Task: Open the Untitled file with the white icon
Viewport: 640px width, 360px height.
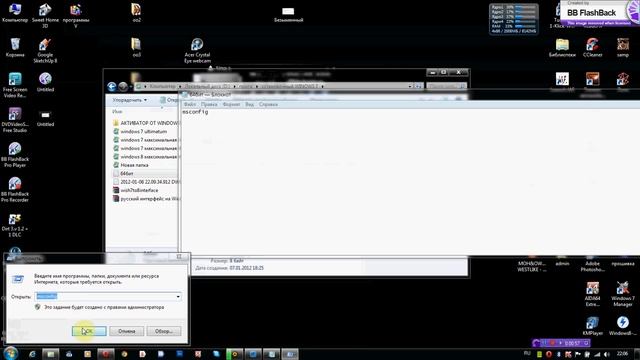Action: pos(45,118)
